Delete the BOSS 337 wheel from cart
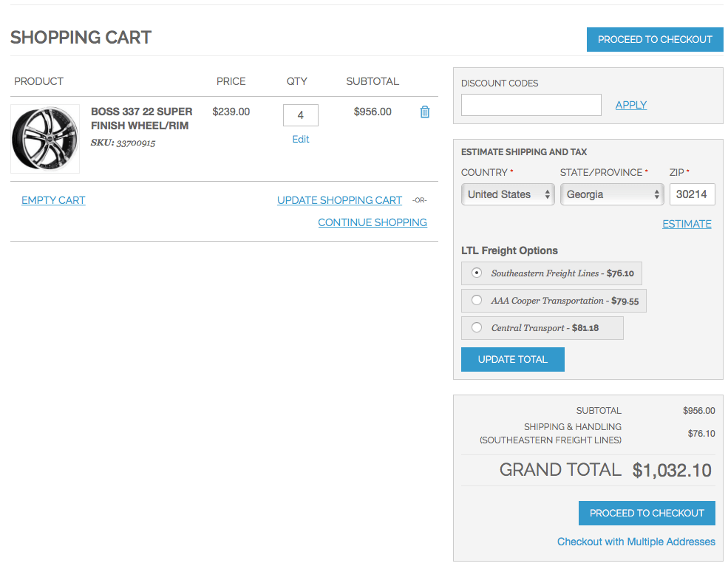 (424, 112)
